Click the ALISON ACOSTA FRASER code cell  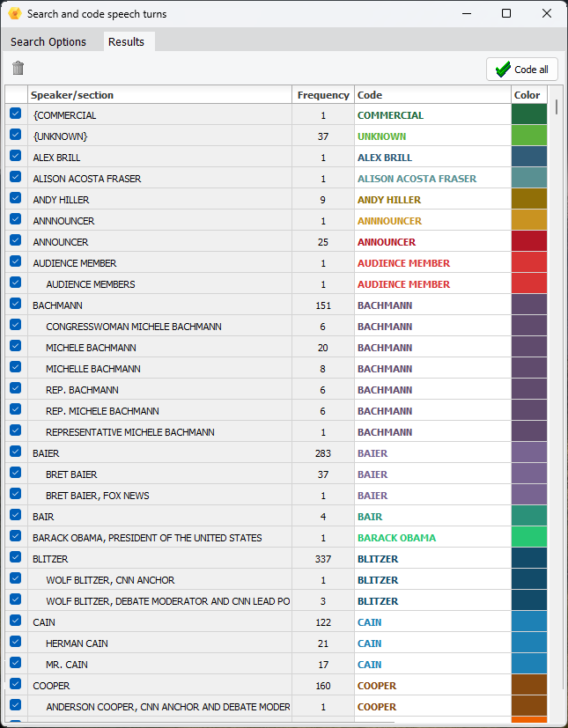[x=433, y=179]
